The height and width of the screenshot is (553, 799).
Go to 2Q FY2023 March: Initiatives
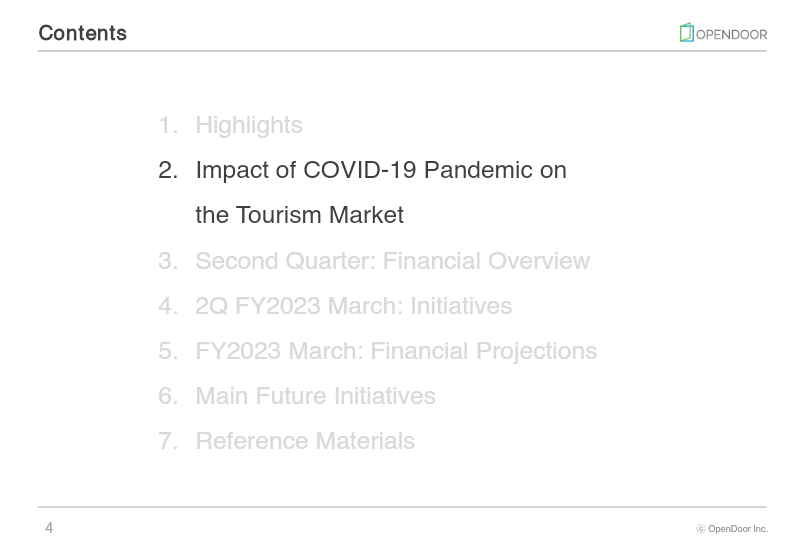354,306
